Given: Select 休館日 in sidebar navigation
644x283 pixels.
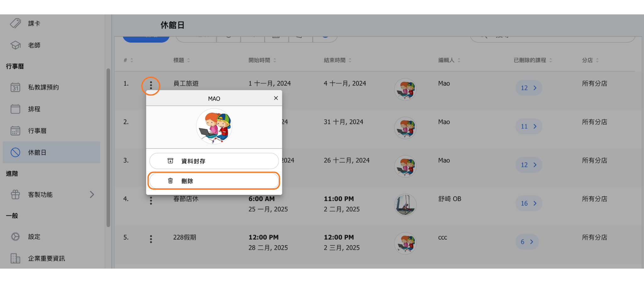Looking at the screenshot, I should (x=52, y=153).
